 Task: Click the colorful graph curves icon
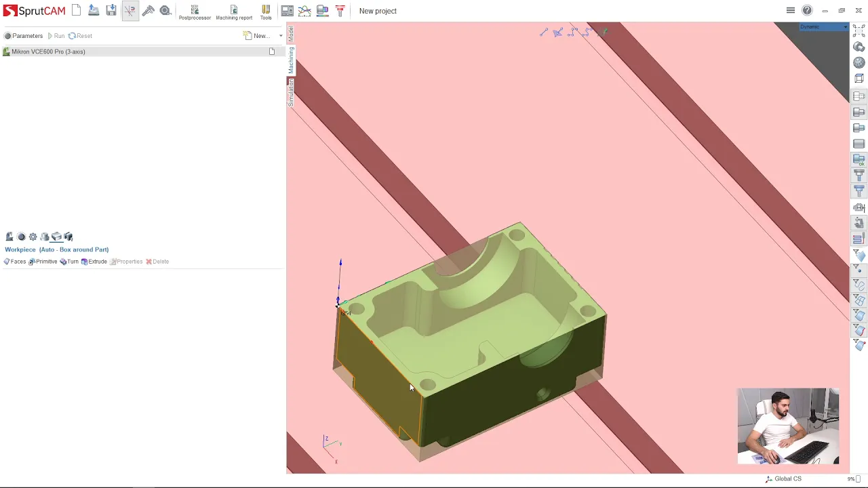point(305,11)
